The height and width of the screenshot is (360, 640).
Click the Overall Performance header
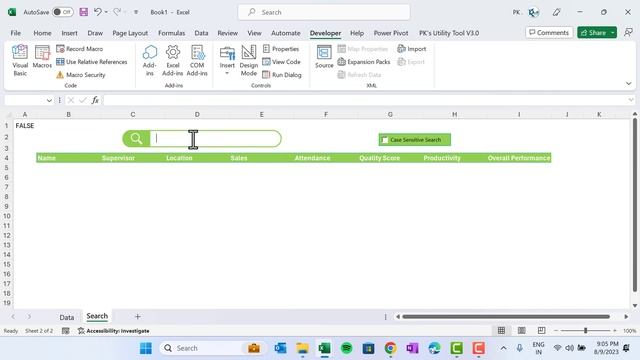point(519,158)
